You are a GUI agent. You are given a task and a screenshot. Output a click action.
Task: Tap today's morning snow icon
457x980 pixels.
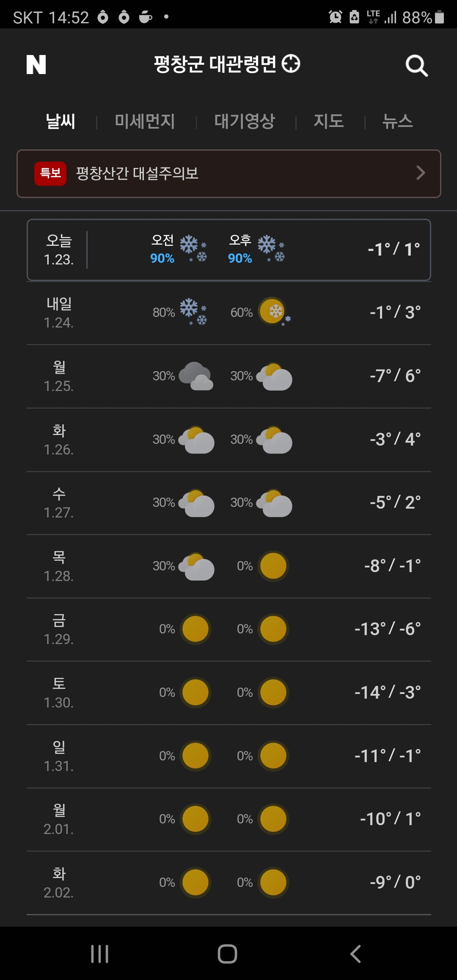pos(193,249)
